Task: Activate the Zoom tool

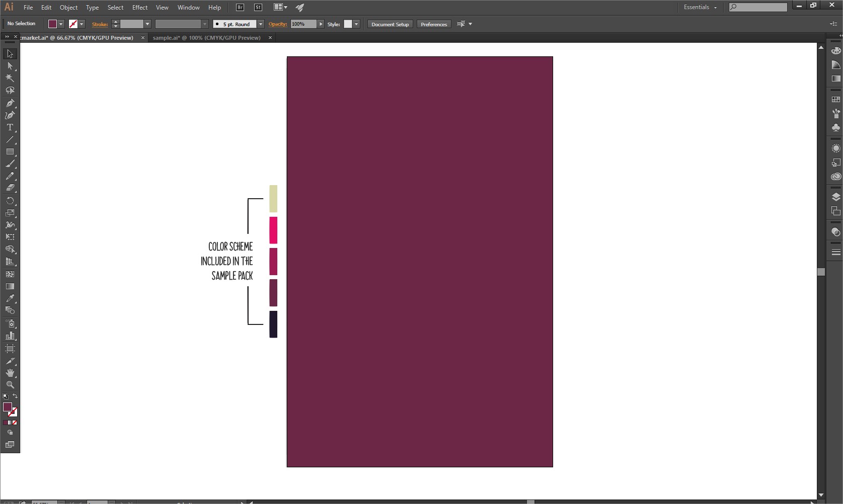Action: coord(10,385)
